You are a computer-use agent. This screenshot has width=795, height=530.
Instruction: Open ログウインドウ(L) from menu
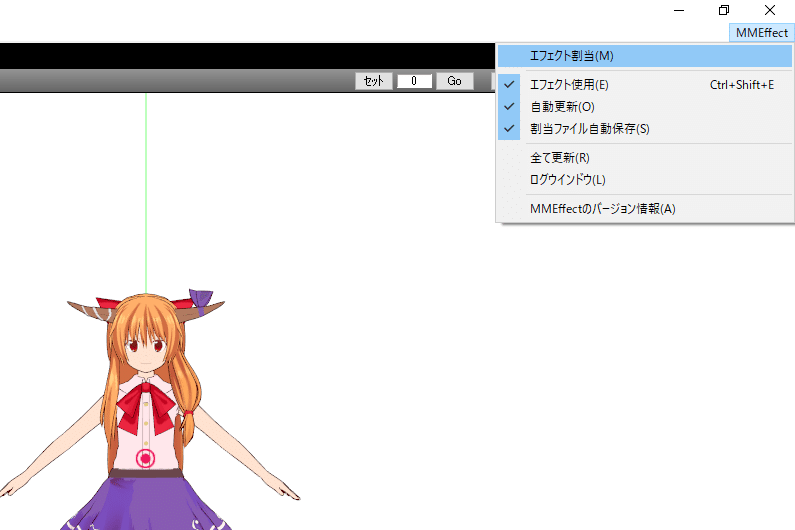[x=644, y=180]
